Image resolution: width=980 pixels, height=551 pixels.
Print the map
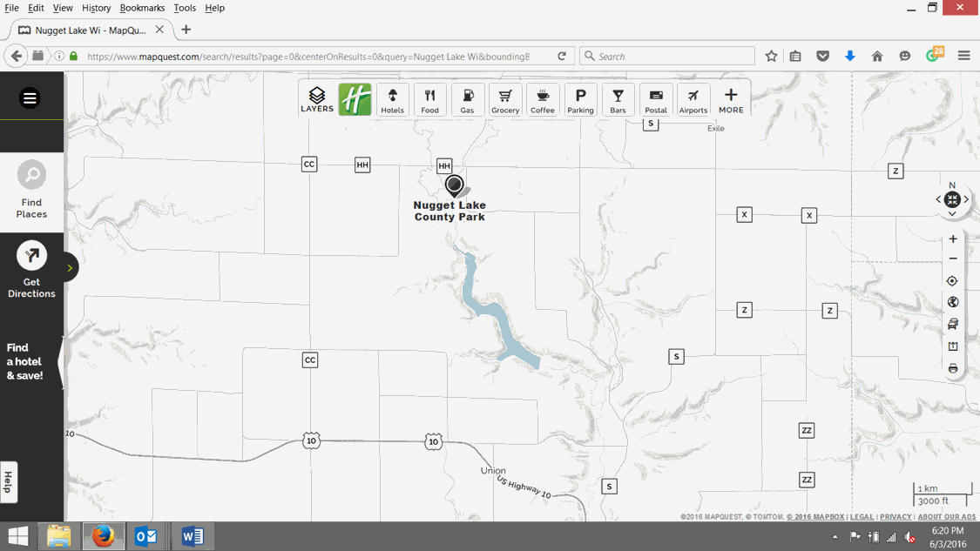click(x=952, y=368)
